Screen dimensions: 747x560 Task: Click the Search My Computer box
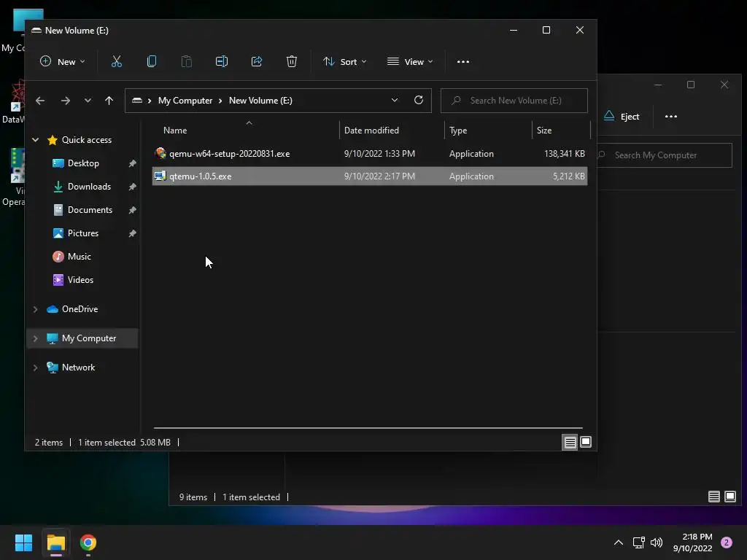[665, 155]
